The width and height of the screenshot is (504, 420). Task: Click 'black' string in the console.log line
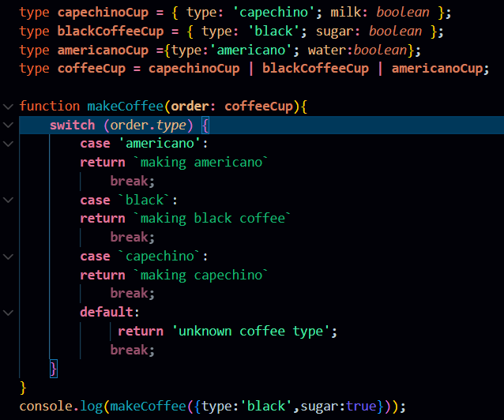[266, 406]
